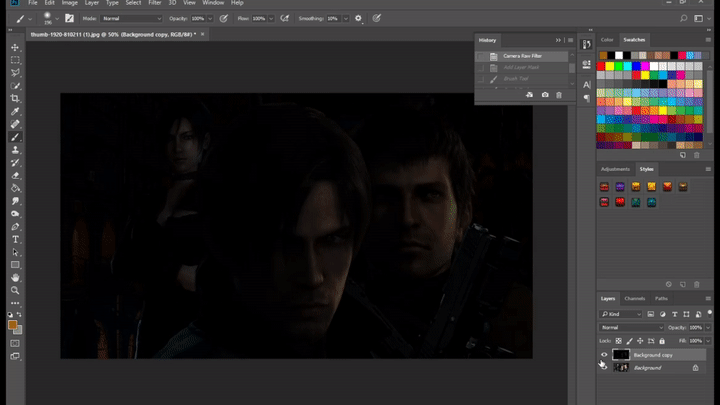Select the Rectangular Marquee tool
Image resolution: width=720 pixels, height=405 pixels.
tap(15, 60)
